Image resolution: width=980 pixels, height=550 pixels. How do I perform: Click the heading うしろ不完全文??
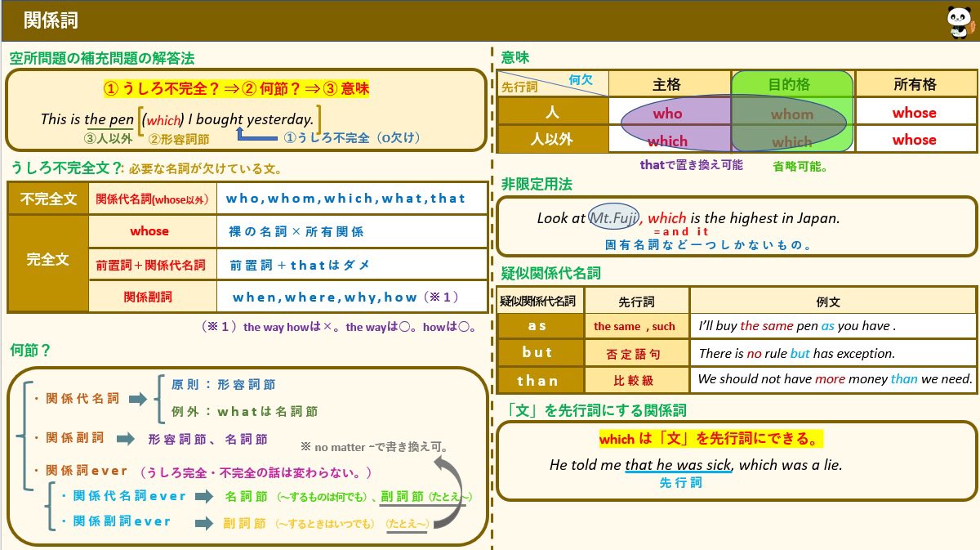pyautogui.click(x=66, y=169)
